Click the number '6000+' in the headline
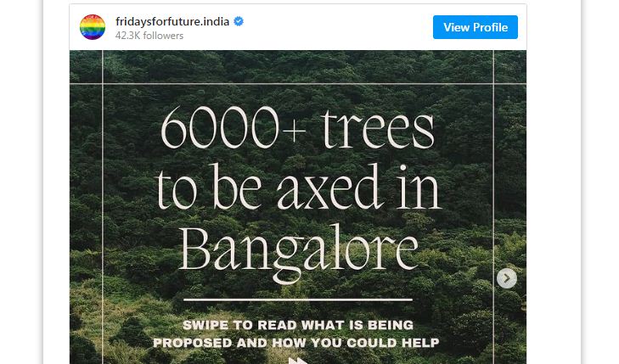 tap(234, 128)
